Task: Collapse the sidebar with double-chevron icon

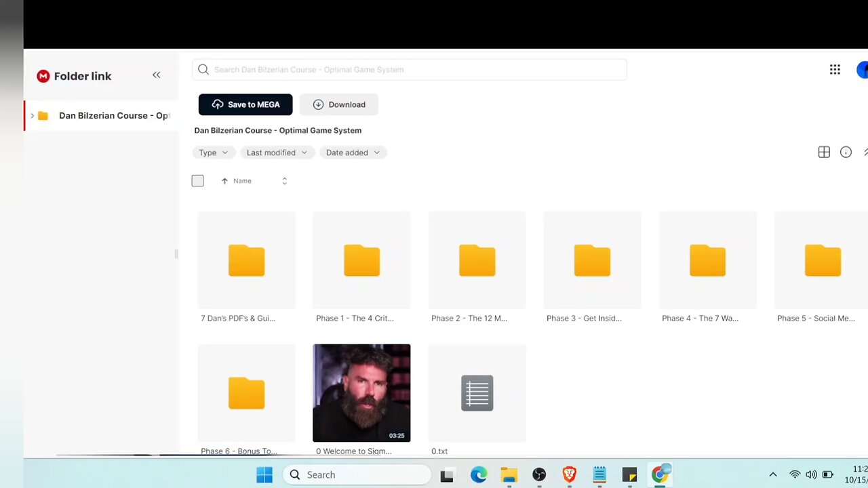Action: point(157,75)
